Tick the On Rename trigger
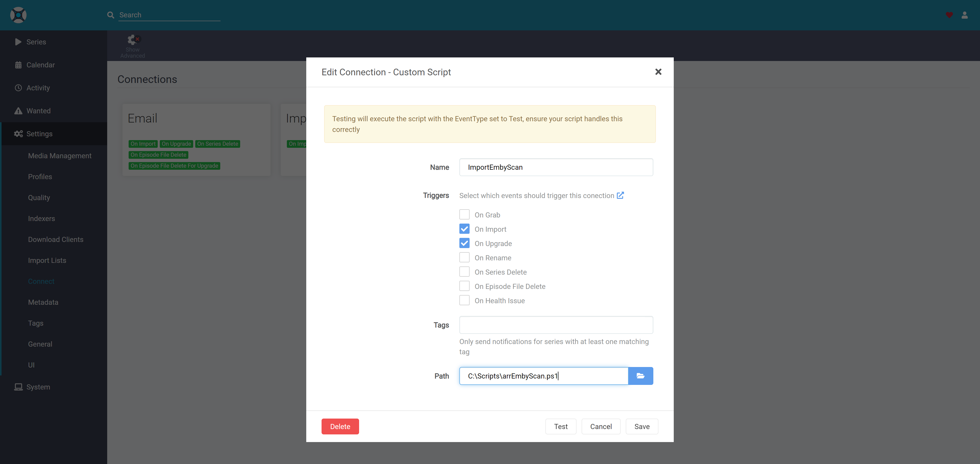 point(464,258)
